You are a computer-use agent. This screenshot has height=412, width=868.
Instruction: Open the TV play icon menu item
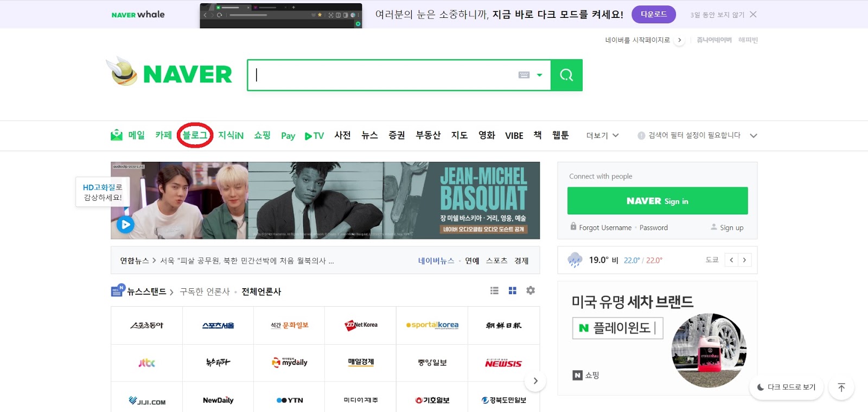click(x=314, y=136)
